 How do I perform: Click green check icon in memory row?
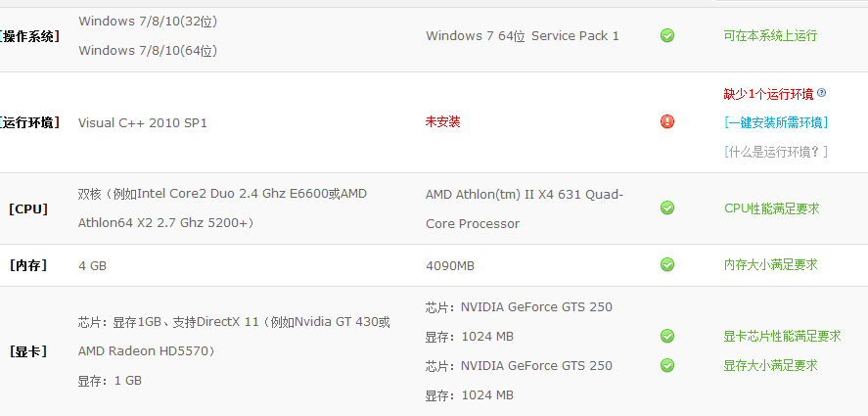tap(667, 264)
